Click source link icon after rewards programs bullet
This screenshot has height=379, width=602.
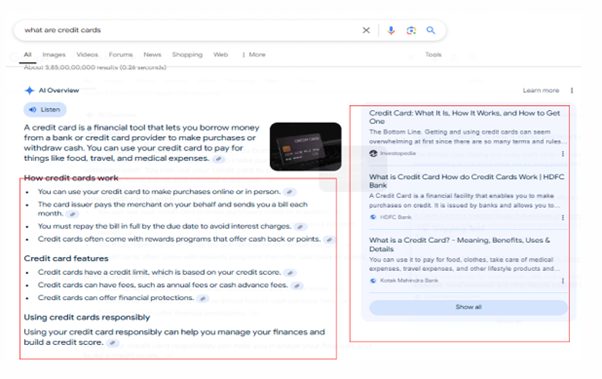point(329,240)
